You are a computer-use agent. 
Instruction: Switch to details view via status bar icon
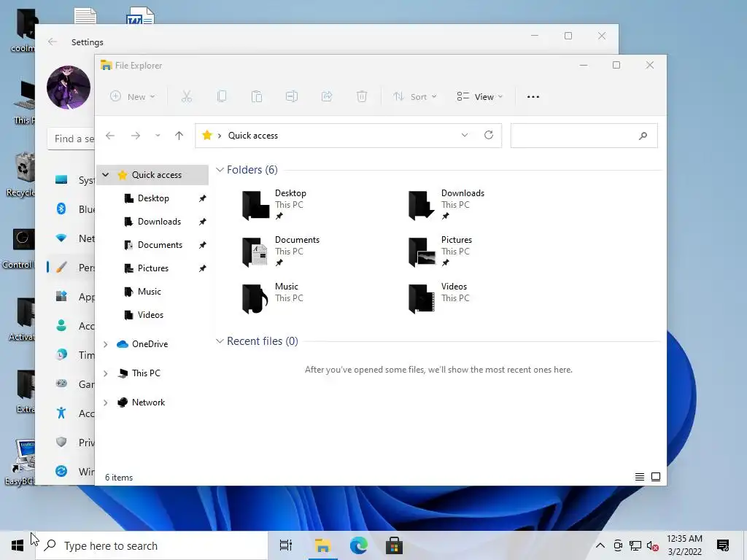tap(640, 477)
